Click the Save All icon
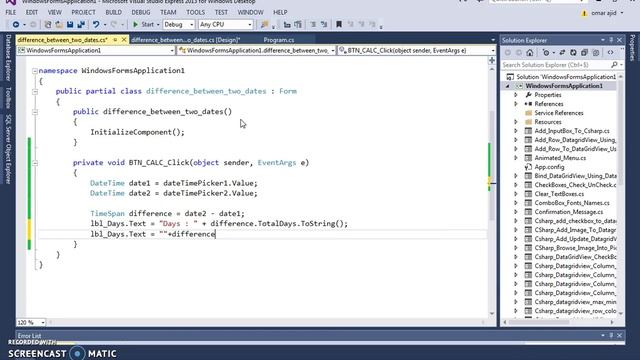Image resolution: width=640 pixels, height=360 pixels. 81,25
